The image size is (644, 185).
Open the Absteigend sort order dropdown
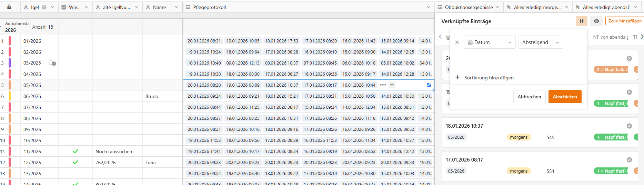[x=540, y=42]
